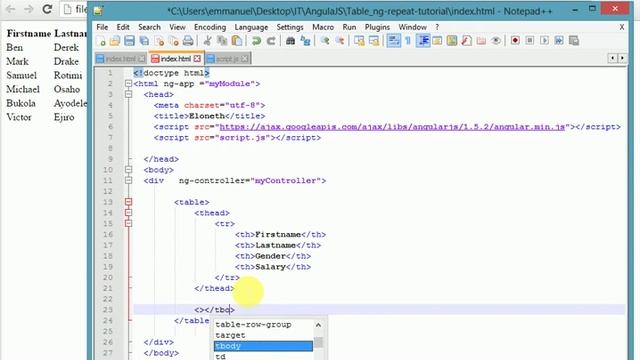This screenshot has width=640, height=360.
Task: Open the Replace dialog icon
Action: pyautogui.click(x=305, y=41)
